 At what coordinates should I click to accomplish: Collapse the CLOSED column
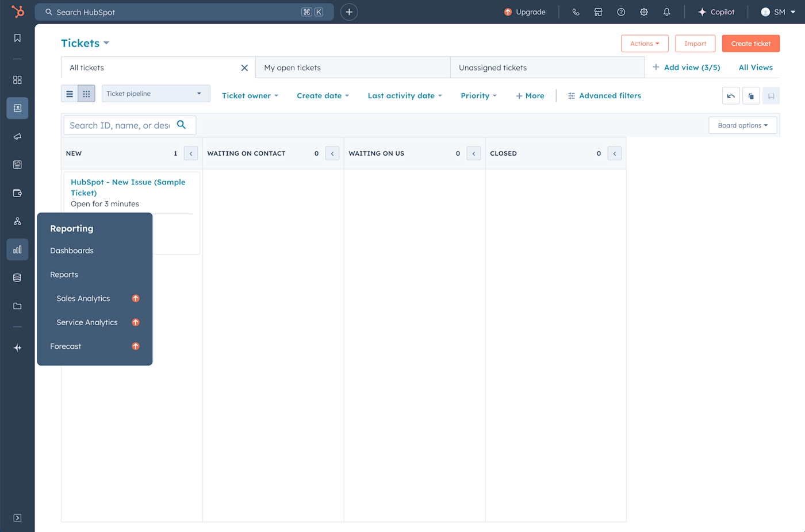tap(615, 153)
